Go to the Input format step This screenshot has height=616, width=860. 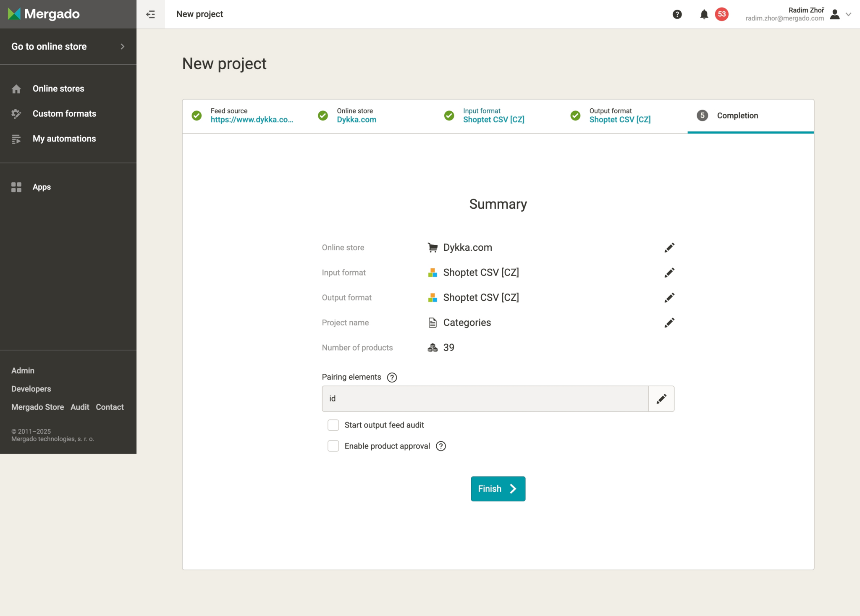(x=493, y=115)
